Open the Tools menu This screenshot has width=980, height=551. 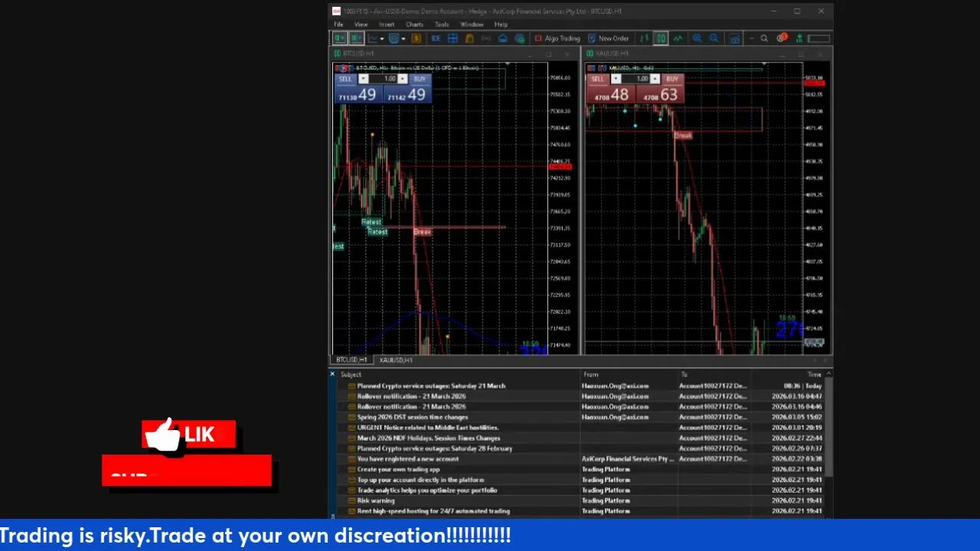click(x=442, y=24)
